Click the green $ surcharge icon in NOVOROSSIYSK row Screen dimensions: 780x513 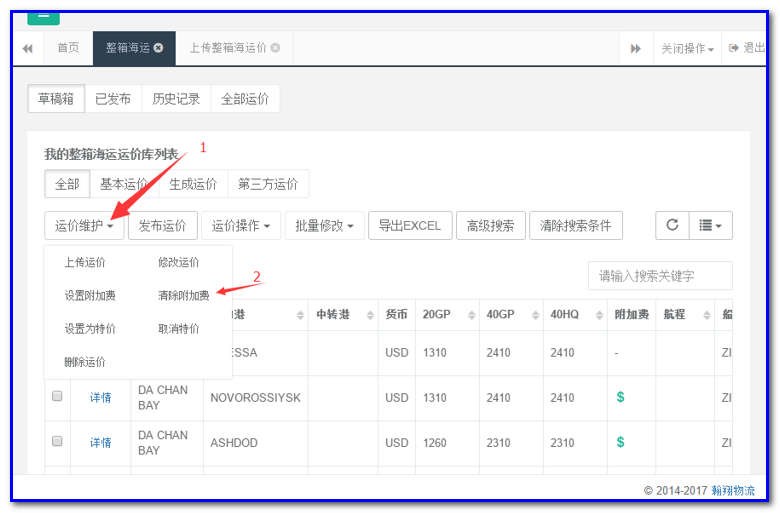pos(620,397)
